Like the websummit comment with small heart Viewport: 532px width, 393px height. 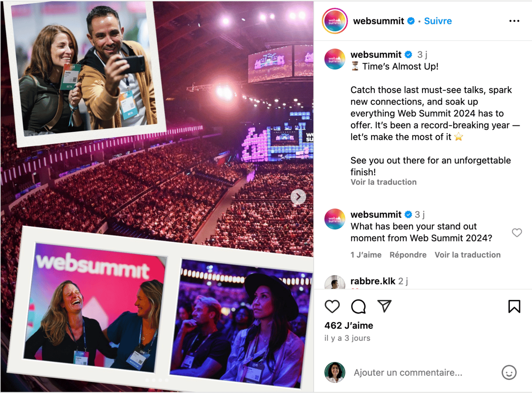[517, 232]
